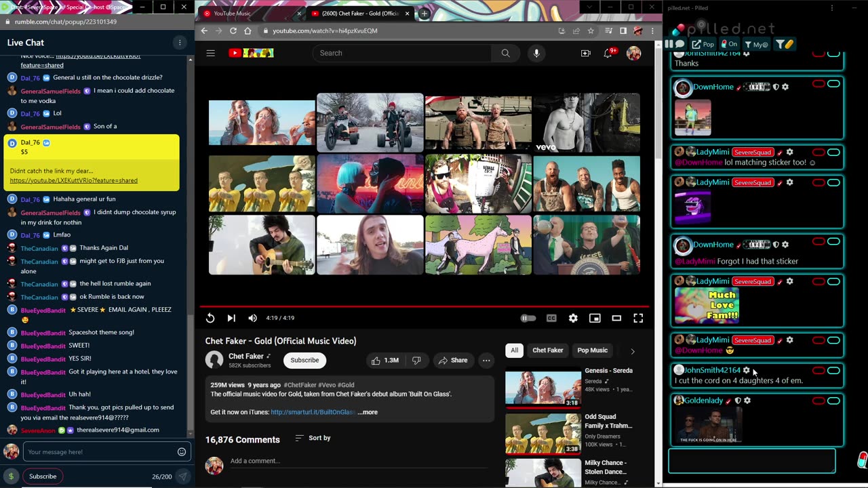Screen dimensions: 868x488
Task: Skip to next video in player
Action: pyautogui.click(x=231, y=318)
